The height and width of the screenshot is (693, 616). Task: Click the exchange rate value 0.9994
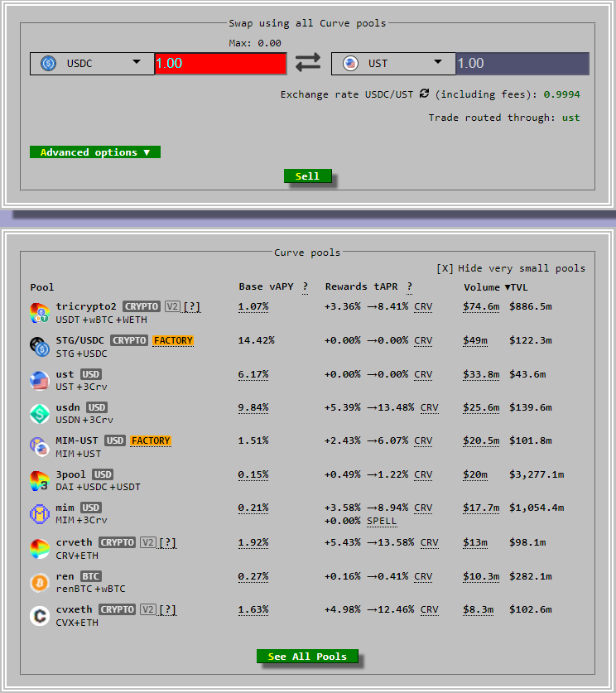(x=561, y=94)
